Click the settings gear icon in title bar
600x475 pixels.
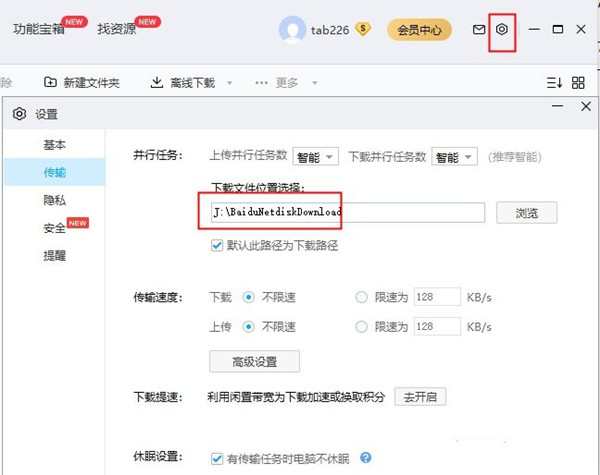[x=503, y=30]
